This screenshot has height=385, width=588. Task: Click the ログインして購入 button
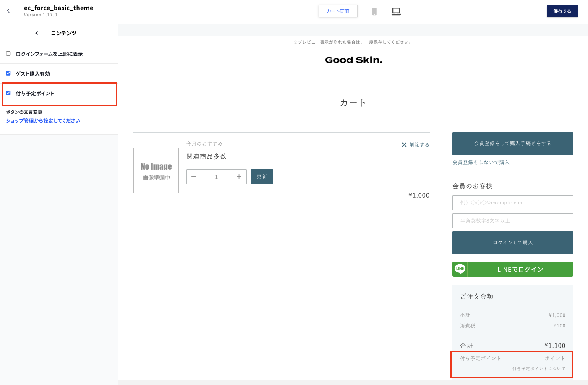(x=513, y=243)
